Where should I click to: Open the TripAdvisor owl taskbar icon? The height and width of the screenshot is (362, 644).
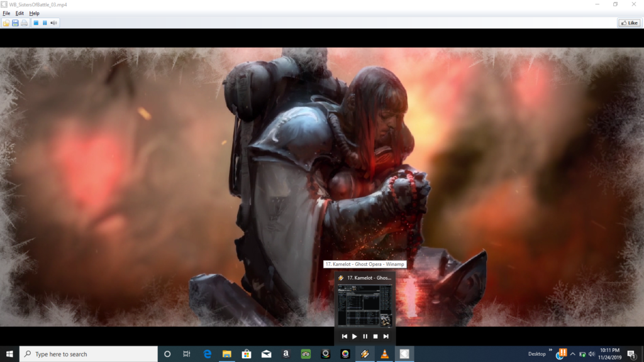coord(306,354)
